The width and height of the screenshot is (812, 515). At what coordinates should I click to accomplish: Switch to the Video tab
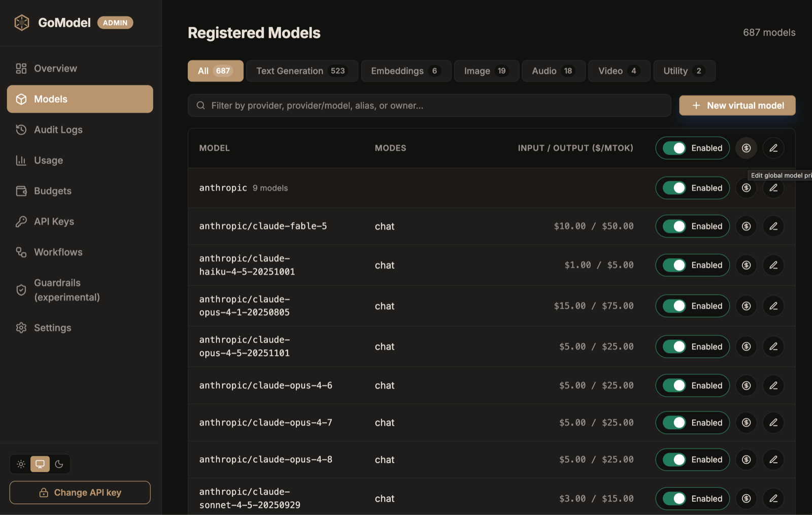(619, 71)
